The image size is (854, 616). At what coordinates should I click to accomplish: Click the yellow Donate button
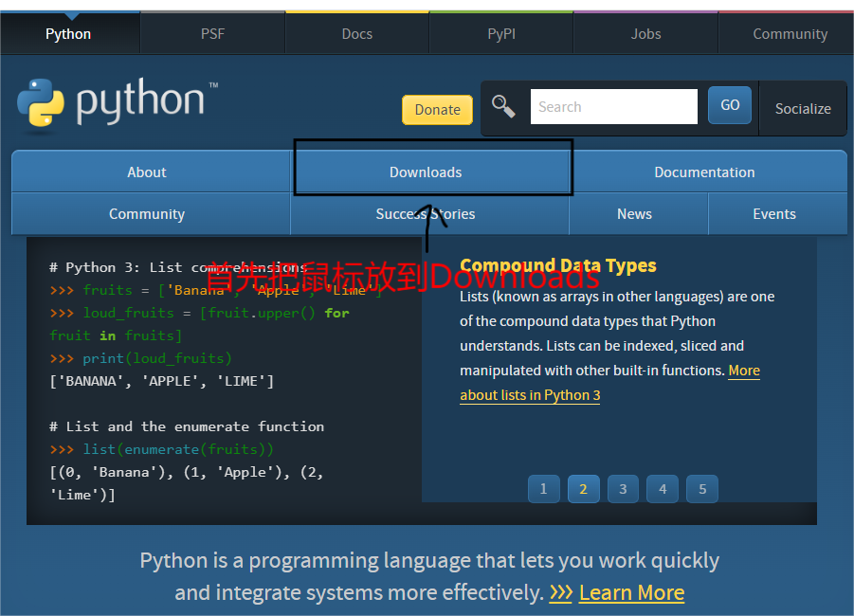[x=437, y=110]
